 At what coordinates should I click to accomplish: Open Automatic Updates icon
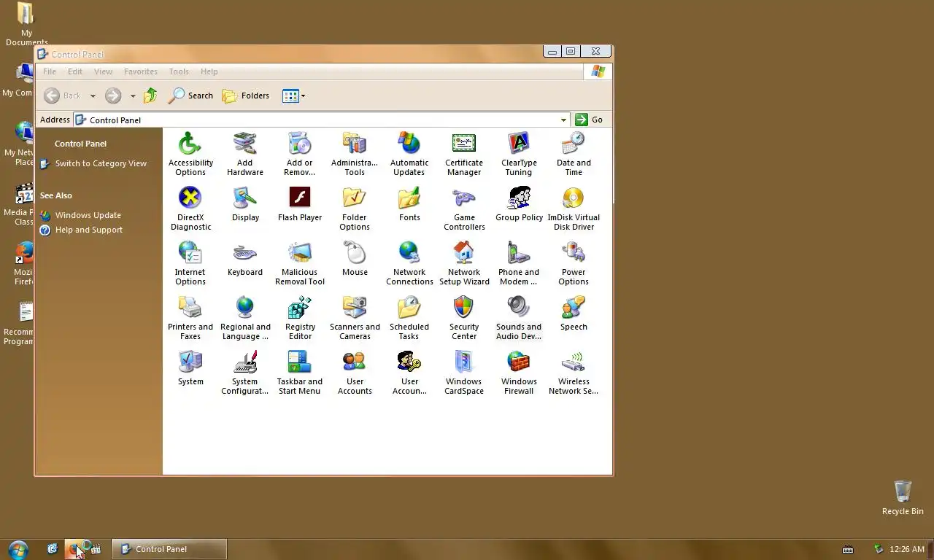tap(409, 154)
